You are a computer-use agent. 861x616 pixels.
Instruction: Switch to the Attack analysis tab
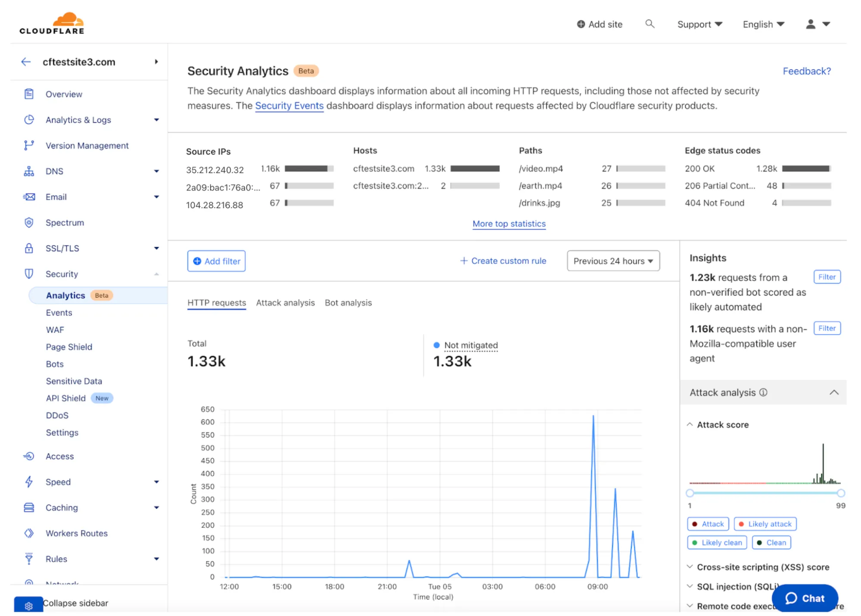click(286, 303)
